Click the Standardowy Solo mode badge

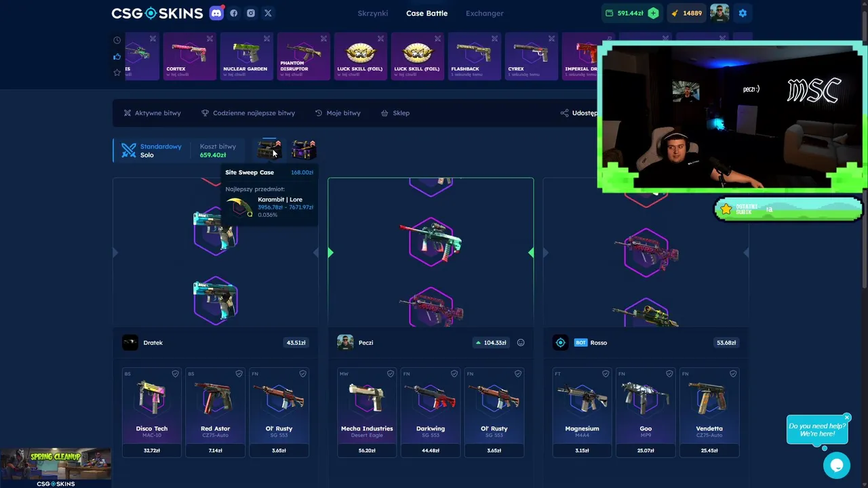tap(151, 150)
